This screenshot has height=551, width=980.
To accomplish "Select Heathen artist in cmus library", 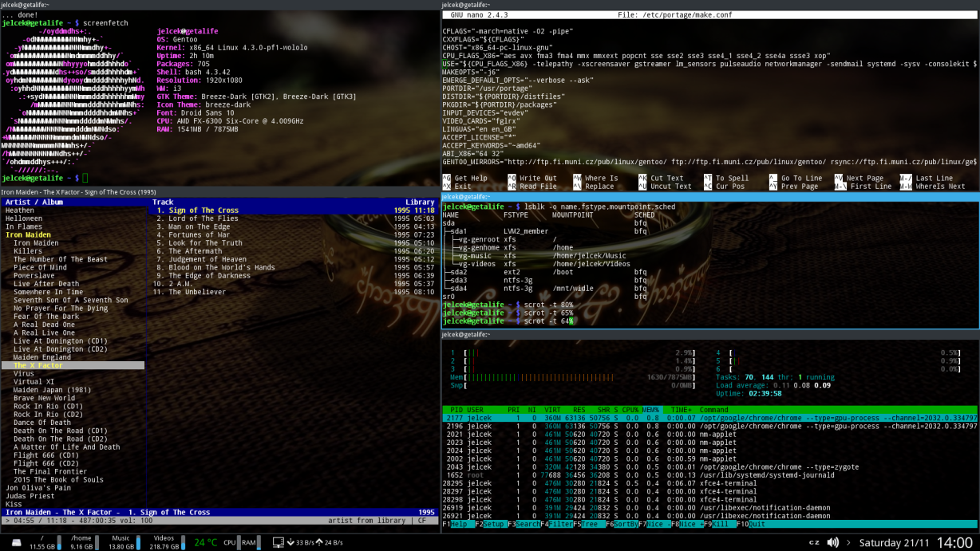I will (20, 211).
